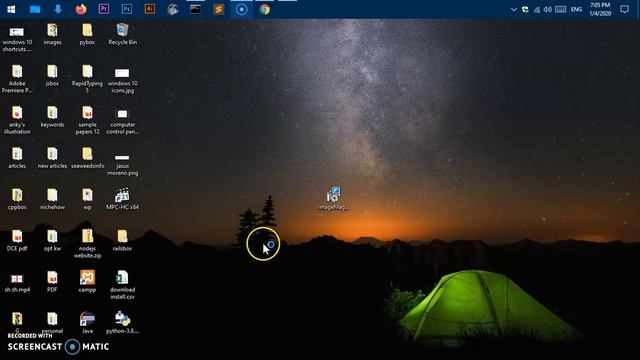
Task: Show hidden system tray icons
Action: (513, 9)
